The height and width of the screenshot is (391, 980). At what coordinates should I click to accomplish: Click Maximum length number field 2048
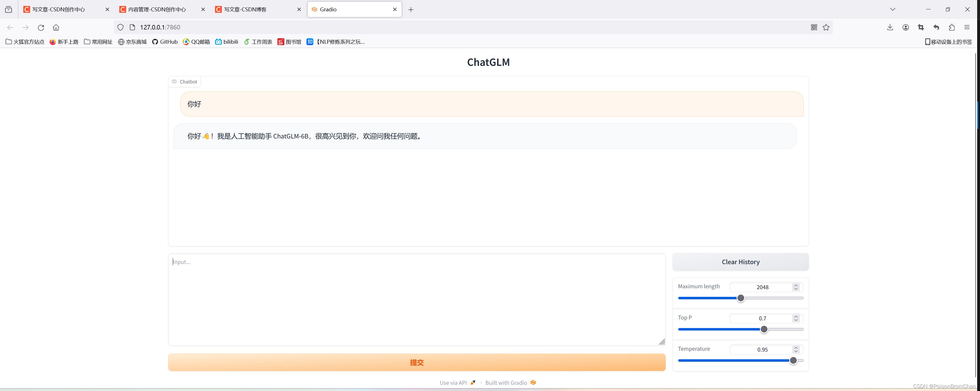[x=762, y=287]
